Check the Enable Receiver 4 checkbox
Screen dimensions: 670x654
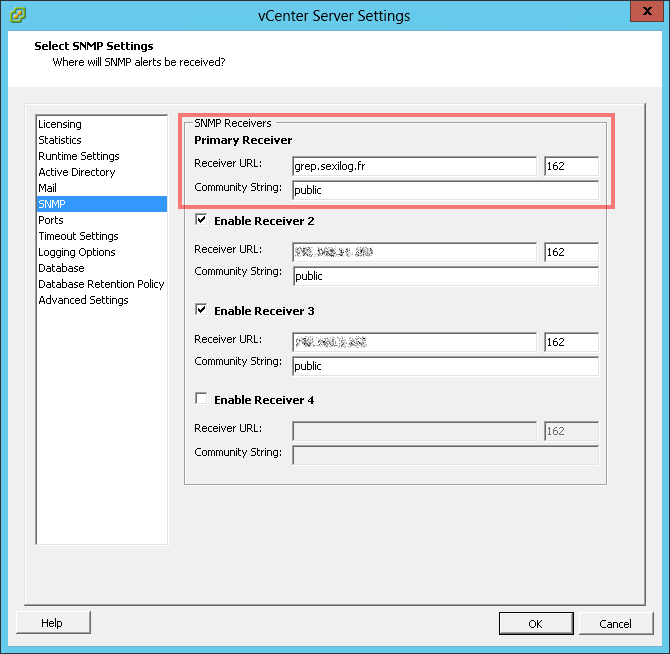201,399
